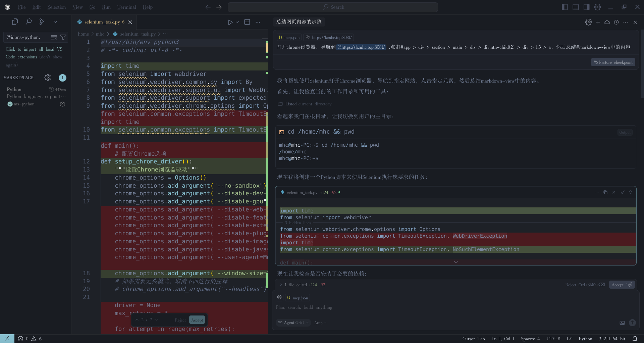Reject all edits in chat footer
The height and width of the screenshot is (343, 644).
pos(585,285)
